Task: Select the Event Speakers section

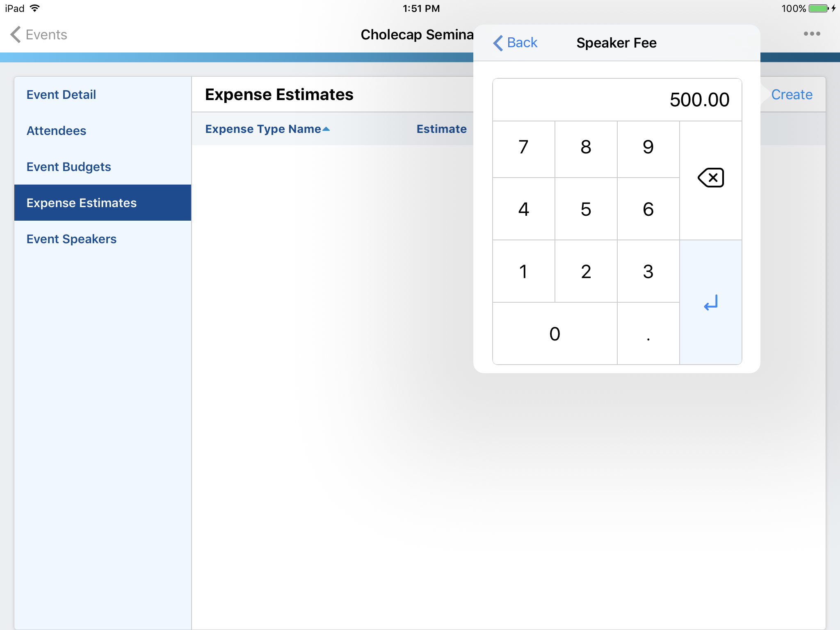Action: [x=71, y=239]
